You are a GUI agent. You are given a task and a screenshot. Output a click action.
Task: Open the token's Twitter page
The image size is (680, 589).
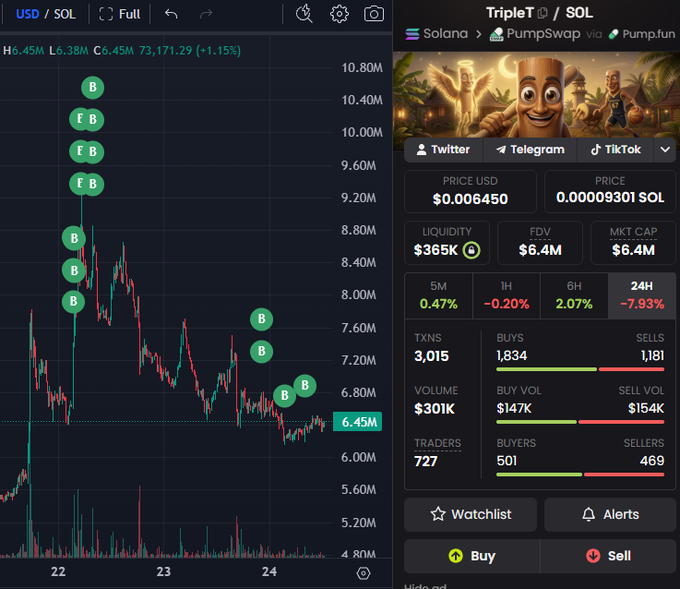(443, 150)
